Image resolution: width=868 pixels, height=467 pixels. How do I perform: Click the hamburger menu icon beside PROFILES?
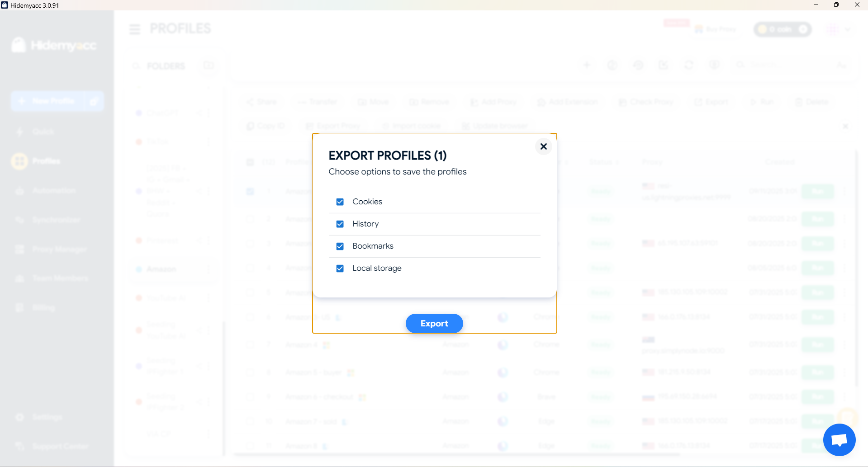pos(135,29)
